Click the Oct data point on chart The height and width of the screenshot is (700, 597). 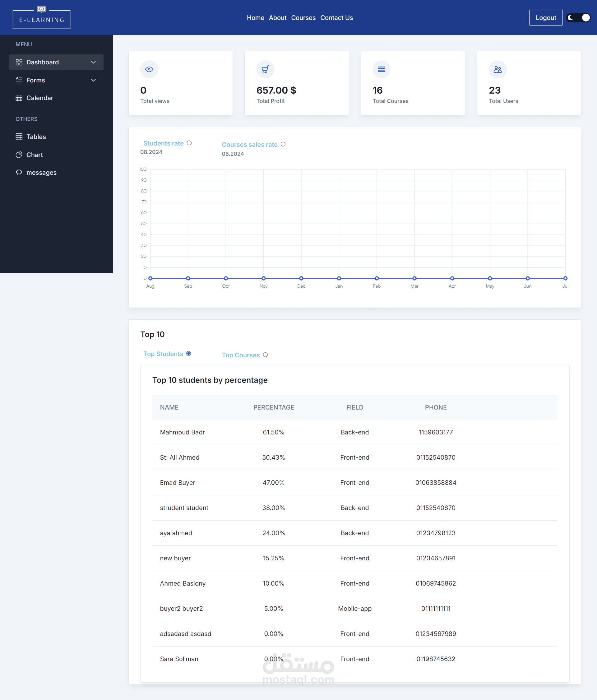point(226,278)
